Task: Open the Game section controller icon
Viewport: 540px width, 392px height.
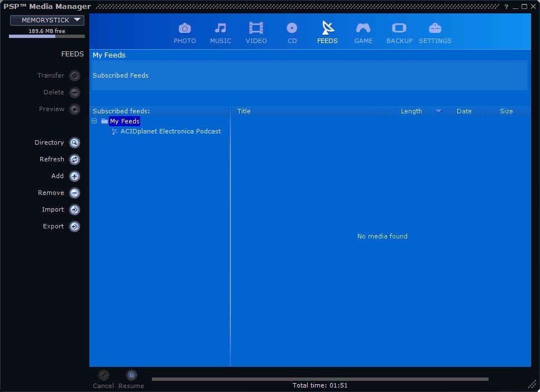Action: (x=363, y=28)
